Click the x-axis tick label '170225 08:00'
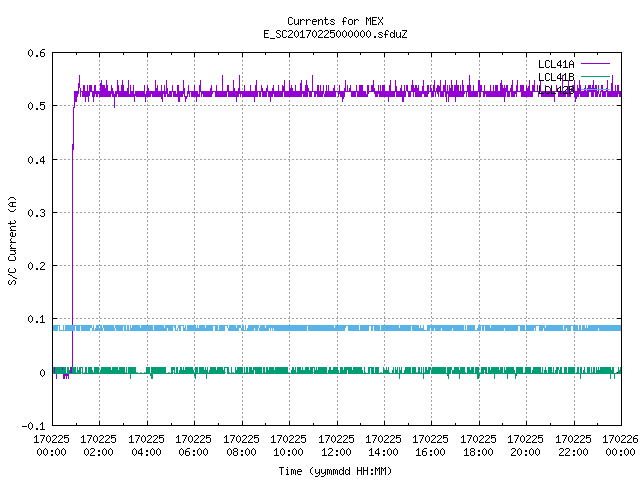The image size is (640, 480). pos(241,446)
